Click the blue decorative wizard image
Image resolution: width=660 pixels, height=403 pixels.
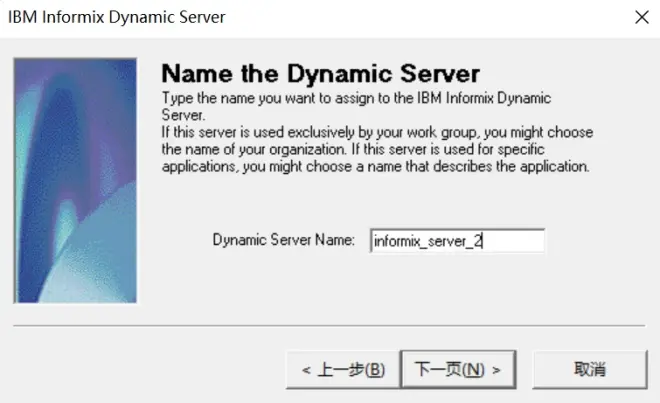pyautogui.click(x=75, y=180)
